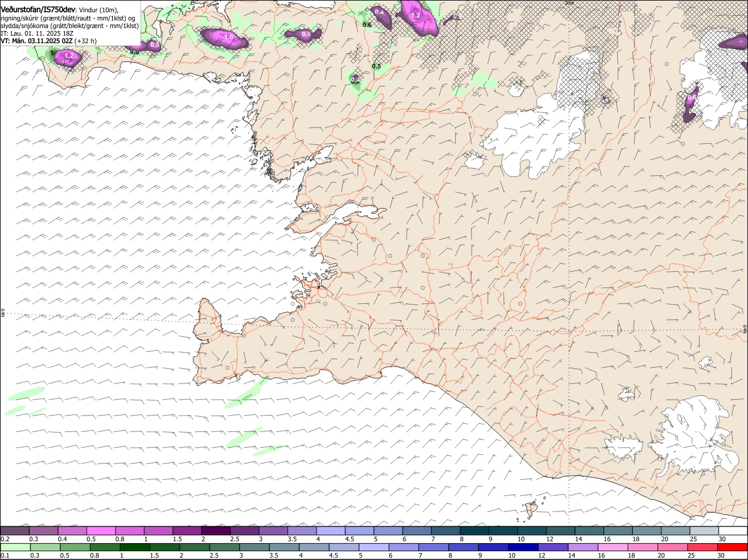Click the '20W' longitude label at the top edge
Viewport: 748px width, 560px height.
click(569, 3)
